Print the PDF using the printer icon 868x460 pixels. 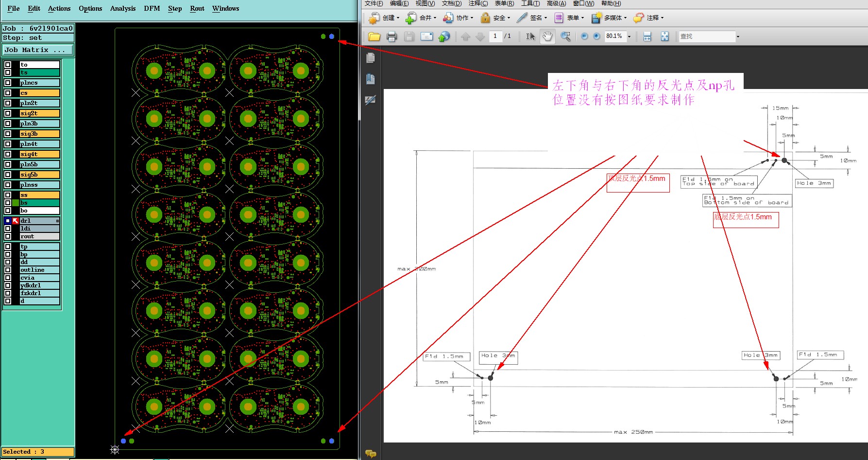pos(392,36)
